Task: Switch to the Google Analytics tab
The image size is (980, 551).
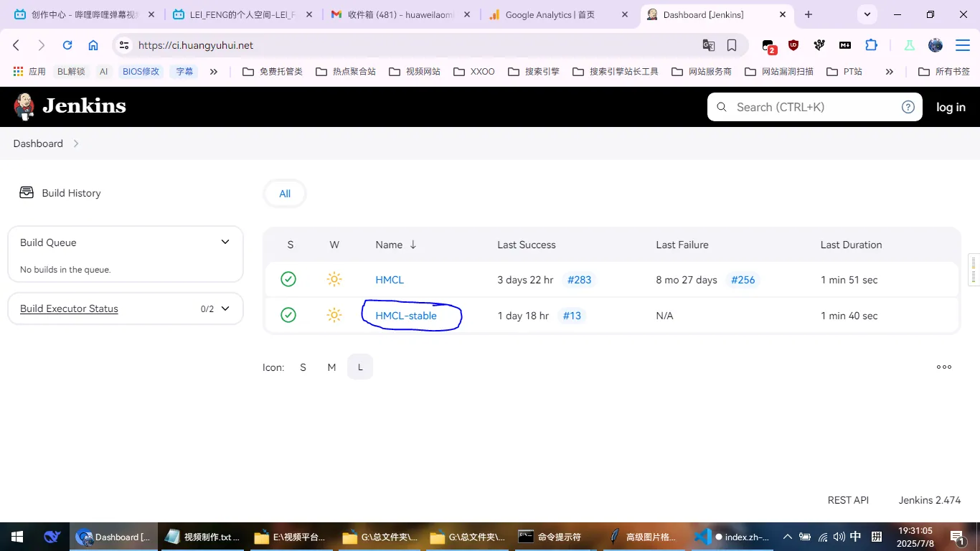Action: [x=549, y=14]
